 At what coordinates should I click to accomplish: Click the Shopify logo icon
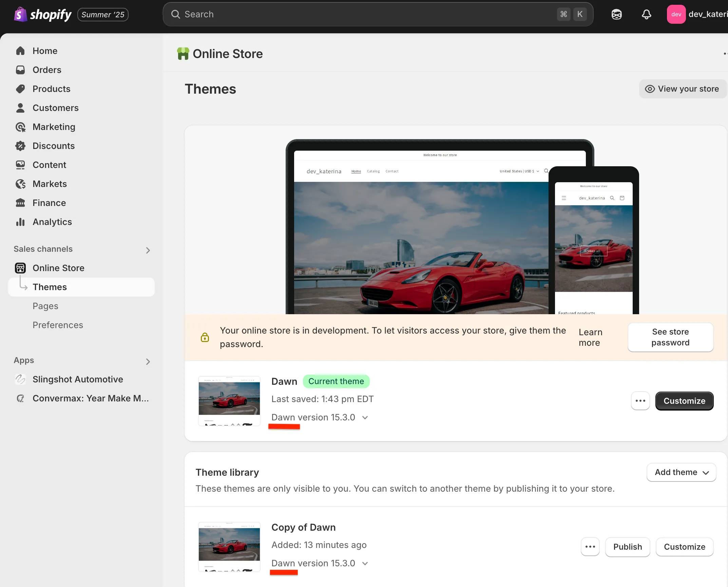point(20,14)
